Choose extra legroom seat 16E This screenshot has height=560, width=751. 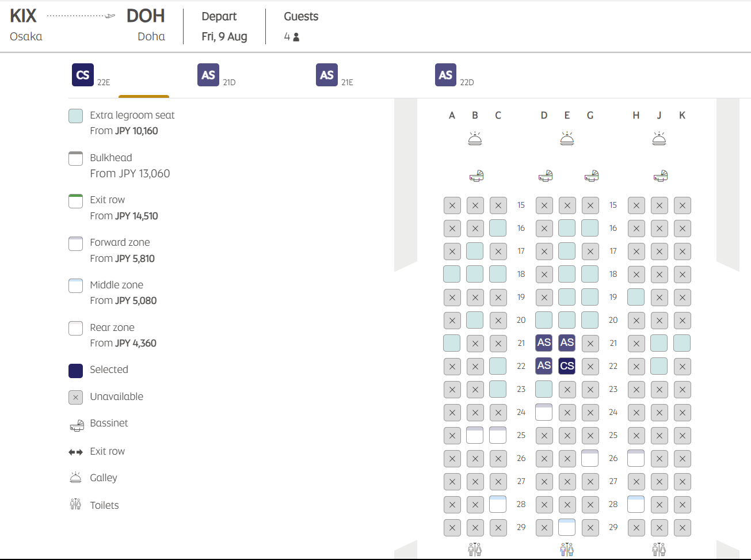pyautogui.click(x=567, y=228)
